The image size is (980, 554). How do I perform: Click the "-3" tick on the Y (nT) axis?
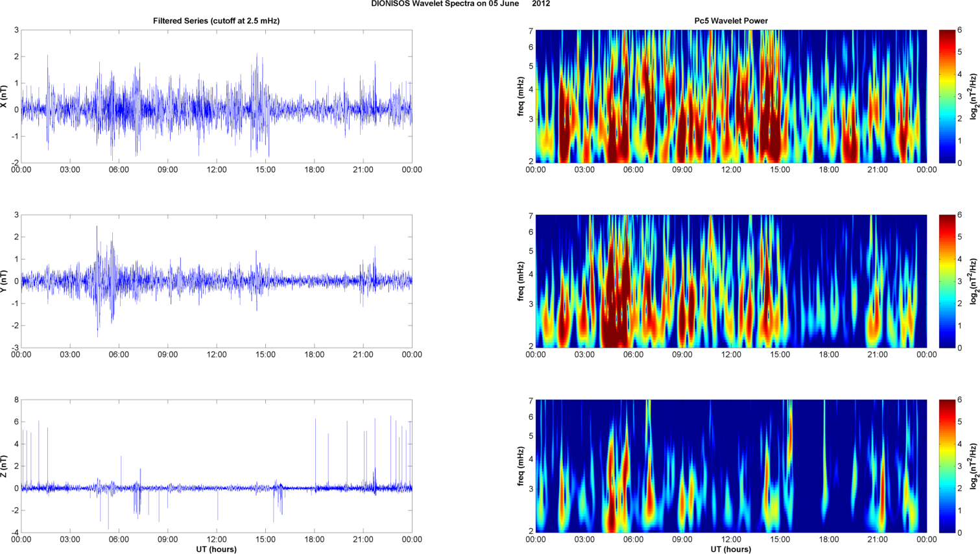coord(14,348)
